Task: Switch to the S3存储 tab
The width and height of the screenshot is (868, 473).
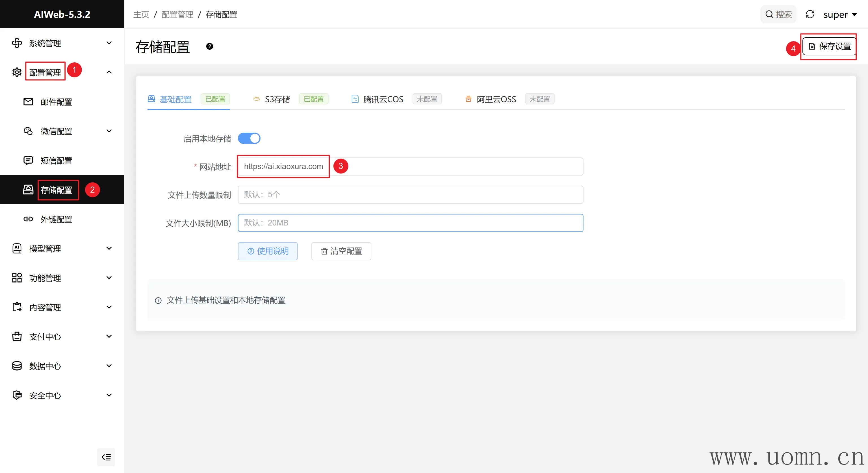Action: 277,99
